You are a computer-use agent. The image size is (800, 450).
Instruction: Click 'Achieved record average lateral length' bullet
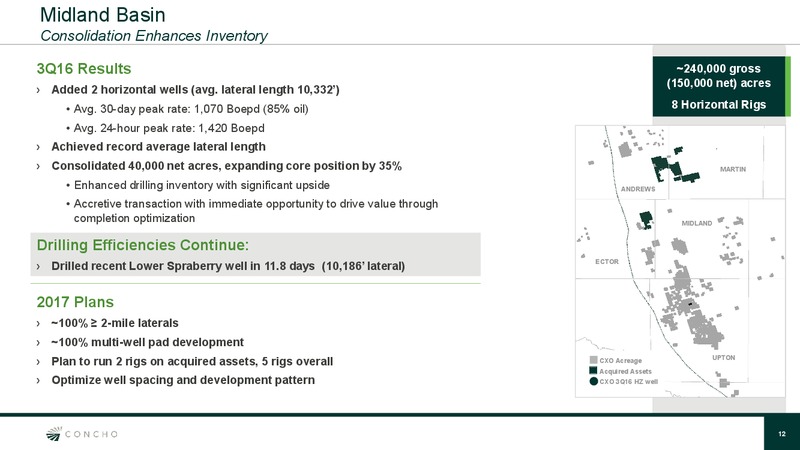[158, 147]
